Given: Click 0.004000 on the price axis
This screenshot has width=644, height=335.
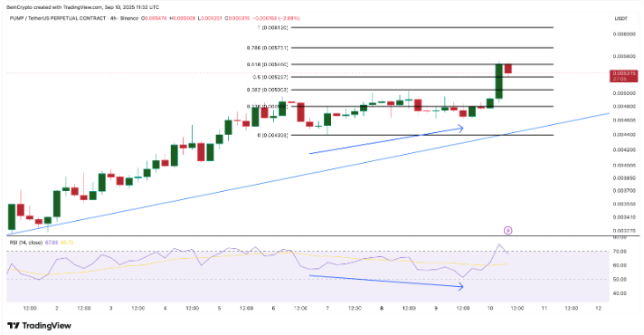Looking at the screenshot, I should coord(624,166).
